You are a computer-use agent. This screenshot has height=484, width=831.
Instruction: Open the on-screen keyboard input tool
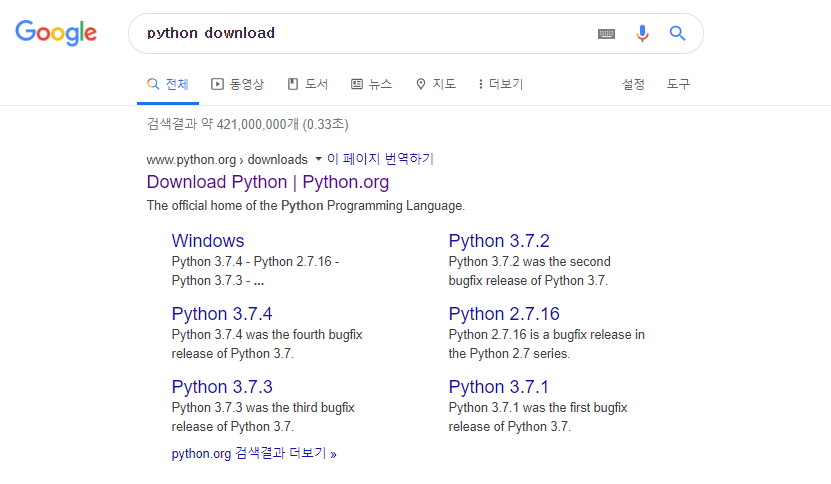tap(606, 34)
